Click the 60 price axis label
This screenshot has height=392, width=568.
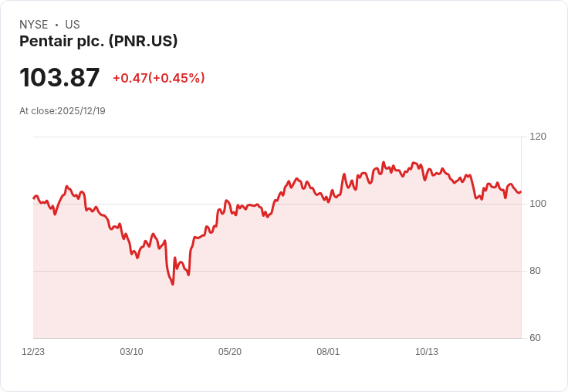click(535, 338)
